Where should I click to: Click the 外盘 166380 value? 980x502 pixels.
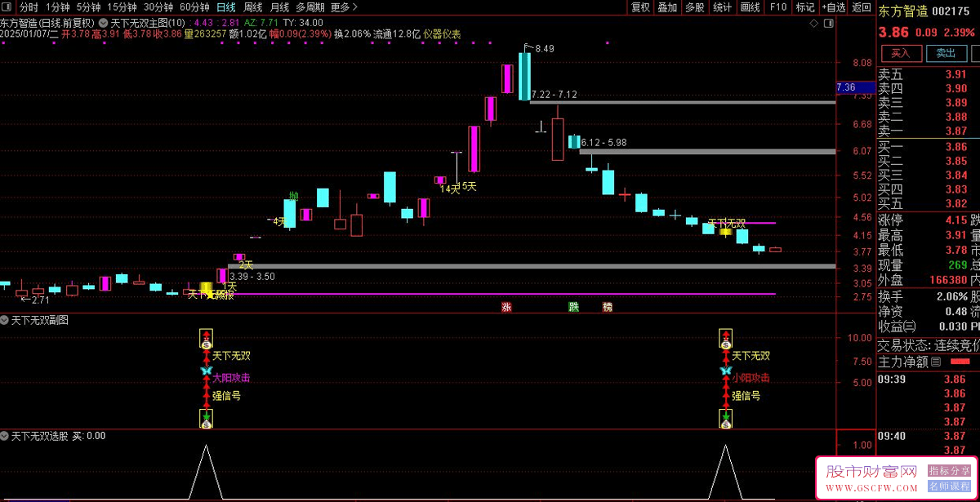point(947,280)
